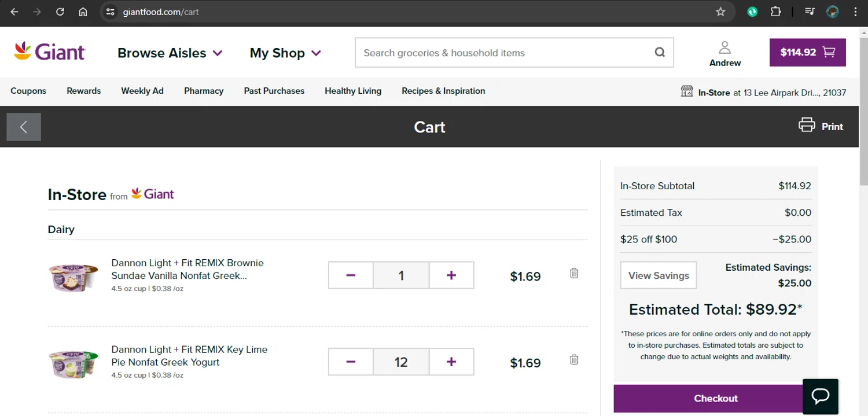
Task: Click the View Savings button
Action: click(x=659, y=275)
